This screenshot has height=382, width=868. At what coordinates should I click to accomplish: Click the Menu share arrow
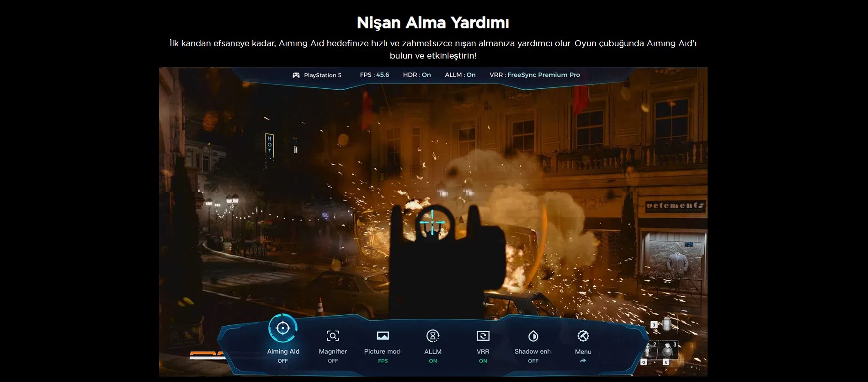[x=583, y=360]
